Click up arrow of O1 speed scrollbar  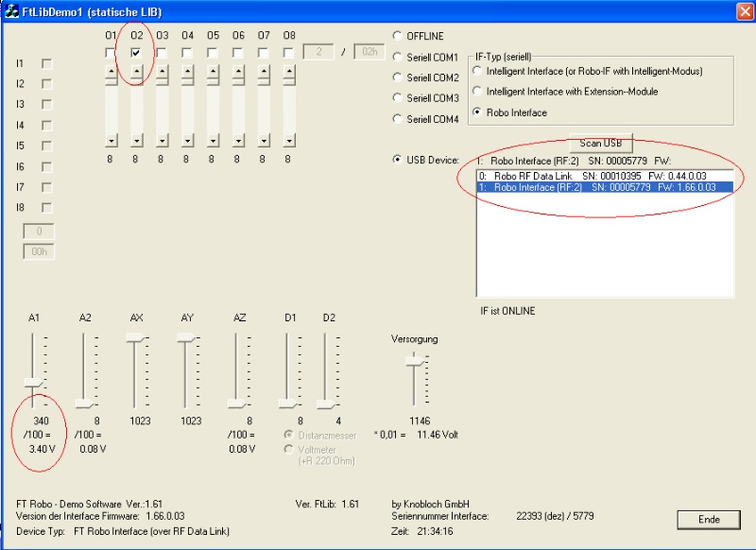tap(112, 72)
